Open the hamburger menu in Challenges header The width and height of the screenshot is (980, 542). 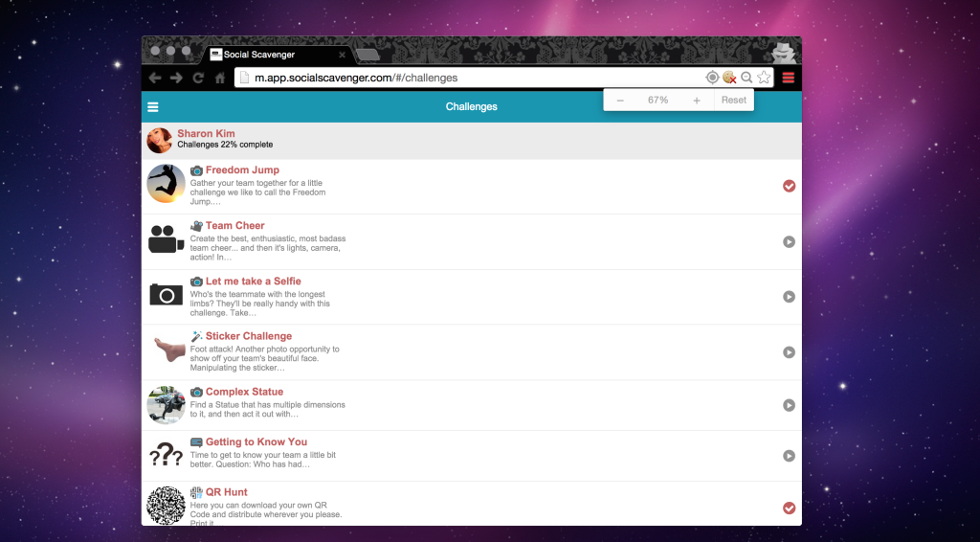tap(152, 107)
